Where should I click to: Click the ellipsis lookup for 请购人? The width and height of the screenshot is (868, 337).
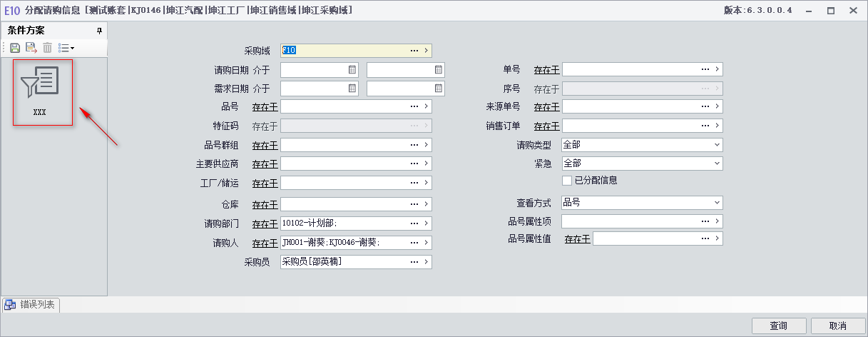[x=414, y=243]
